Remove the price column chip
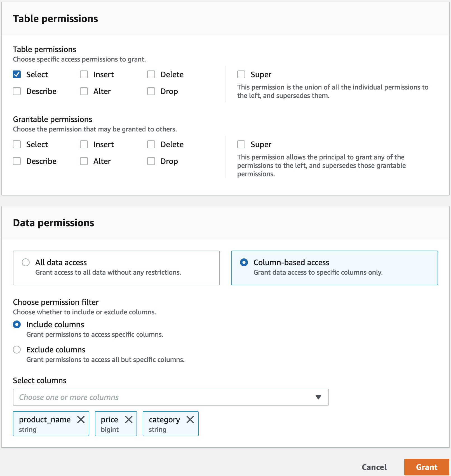The width and height of the screenshot is (451, 476). point(129,420)
